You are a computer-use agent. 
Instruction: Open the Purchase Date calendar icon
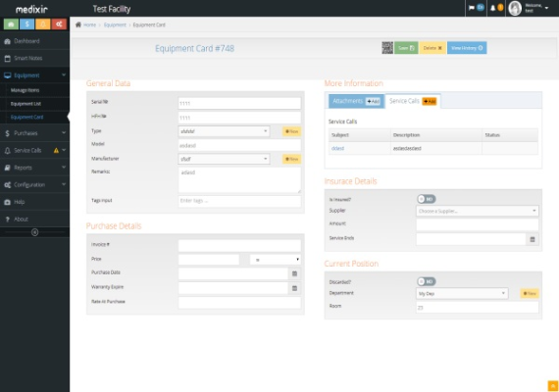[x=294, y=273]
